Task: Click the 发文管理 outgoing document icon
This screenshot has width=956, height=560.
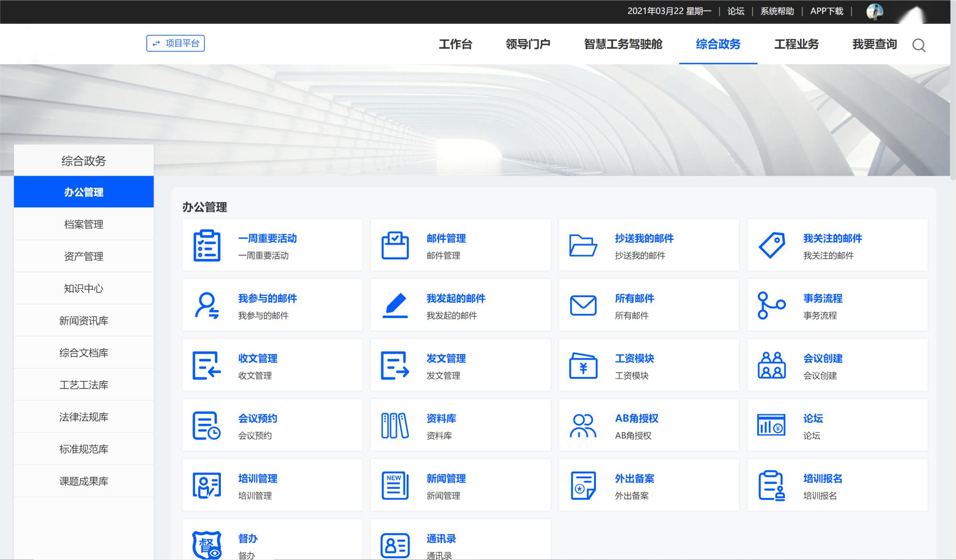Action: pyautogui.click(x=395, y=365)
